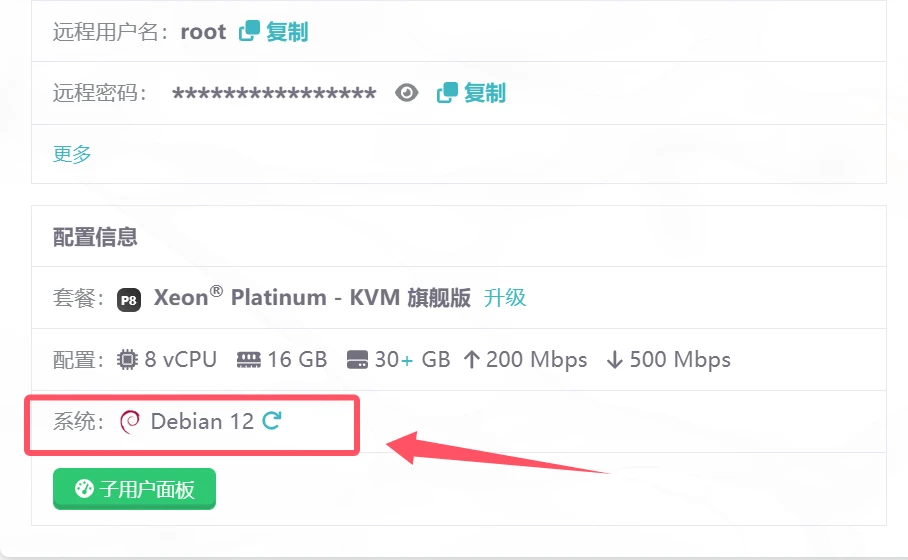
Task: Reinstall system via the refresh icon
Action: coord(271,421)
